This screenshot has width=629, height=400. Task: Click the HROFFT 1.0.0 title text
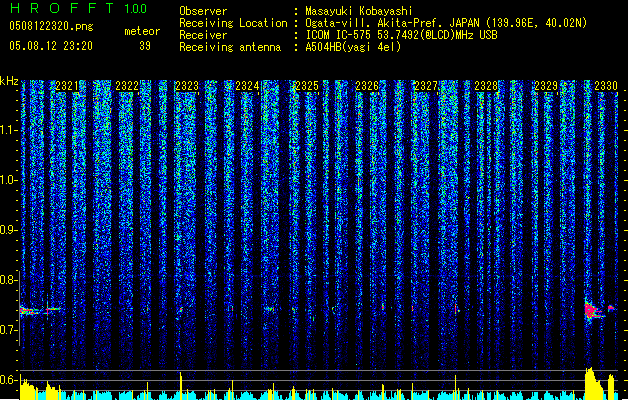tap(79, 8)
